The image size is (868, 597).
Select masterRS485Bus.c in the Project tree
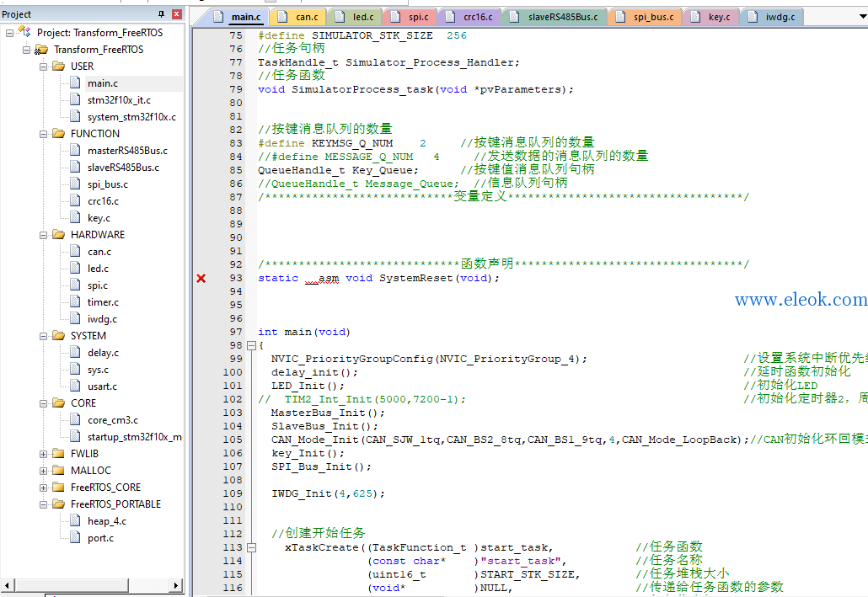pos(127,151)
